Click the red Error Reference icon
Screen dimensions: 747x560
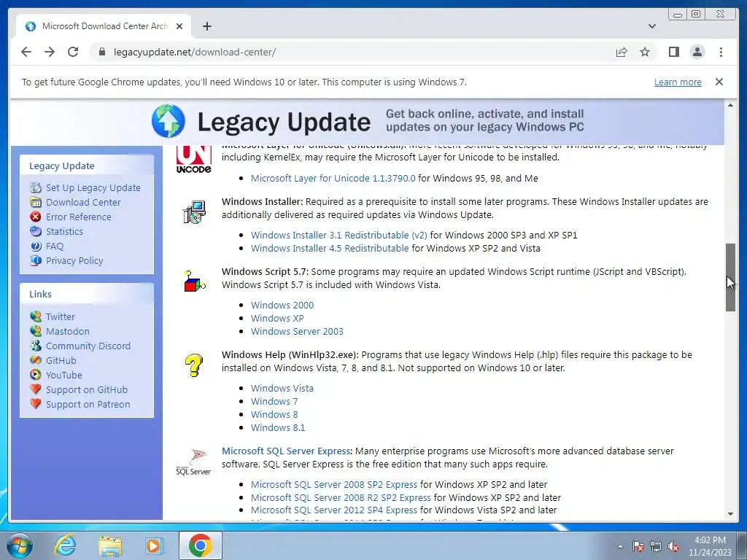click(36, 217)
